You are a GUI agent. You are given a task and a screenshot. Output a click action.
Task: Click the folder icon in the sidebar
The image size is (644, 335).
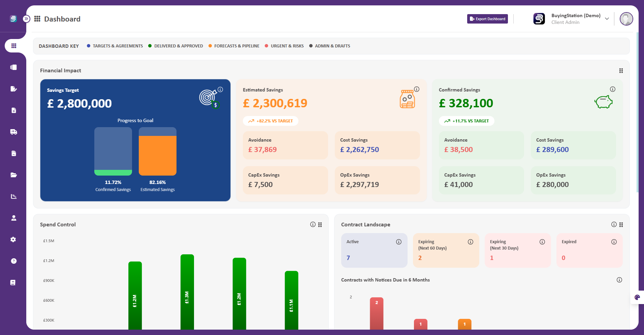(x=13, y=175)
